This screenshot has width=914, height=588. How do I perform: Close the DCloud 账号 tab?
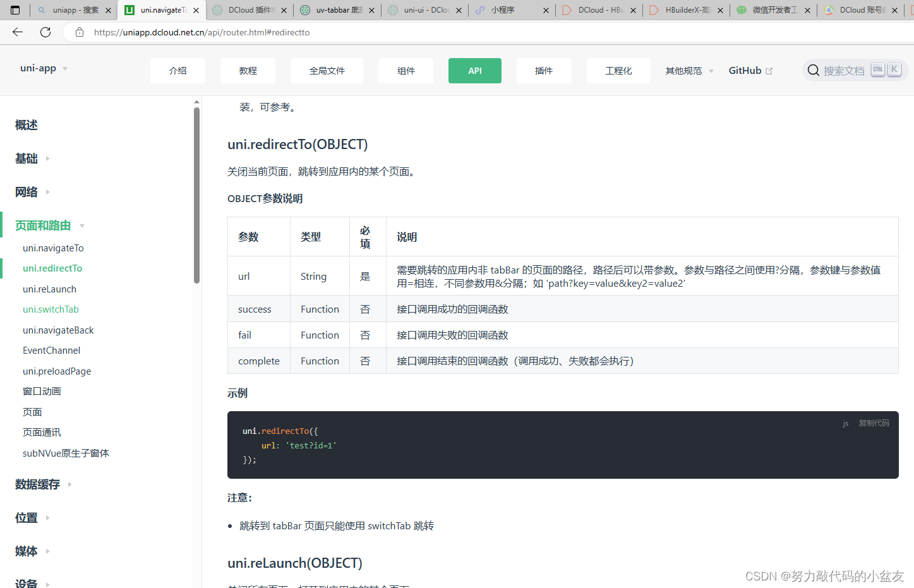(x=894, y=10)
